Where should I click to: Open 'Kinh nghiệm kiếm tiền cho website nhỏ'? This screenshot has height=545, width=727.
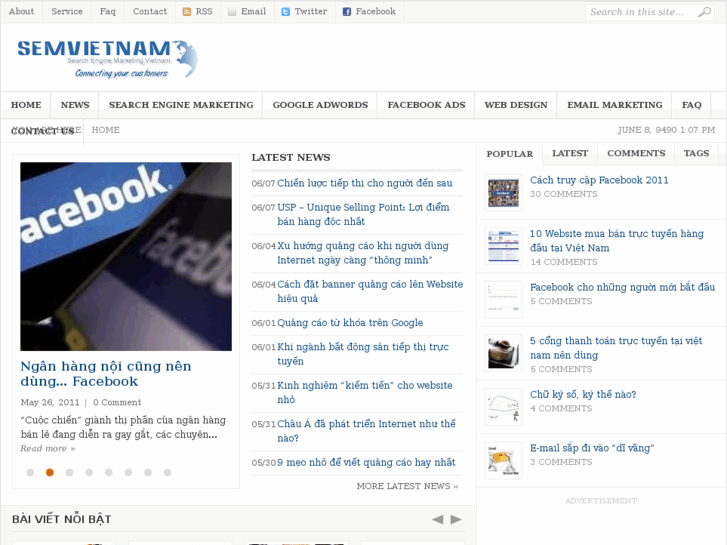[x=365, y=392]
